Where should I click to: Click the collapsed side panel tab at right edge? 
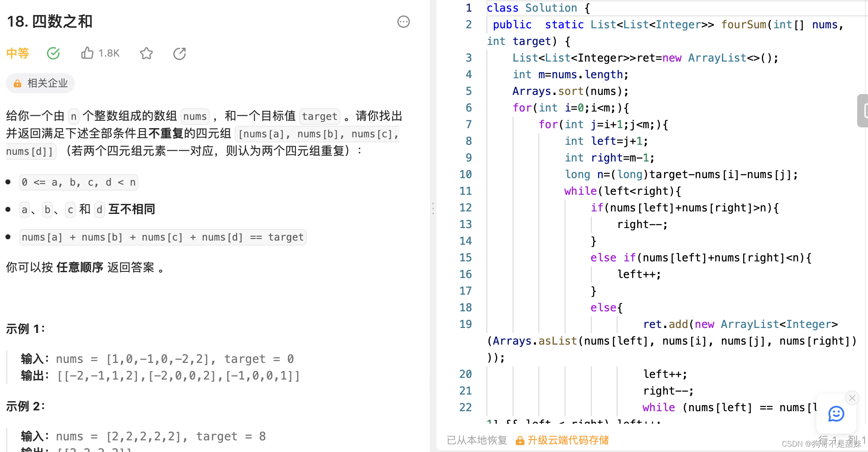click(863, 111)
